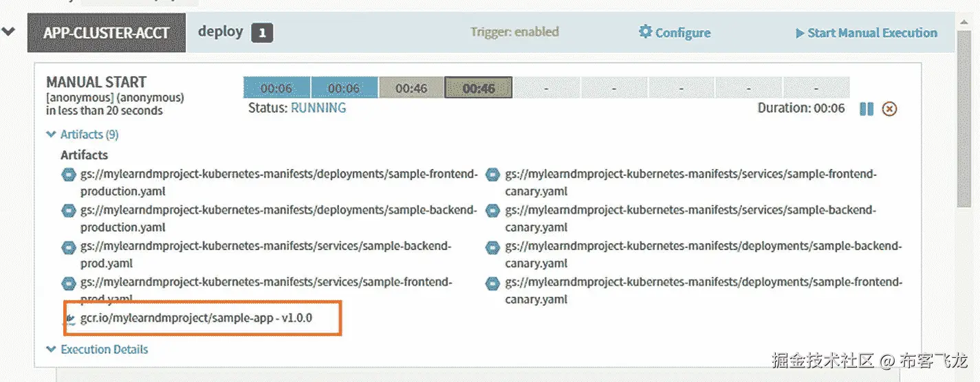Viewport: 980px width, 382px height.
Task: Start Manual Execution of pipeline
Action: click(867, 32)
